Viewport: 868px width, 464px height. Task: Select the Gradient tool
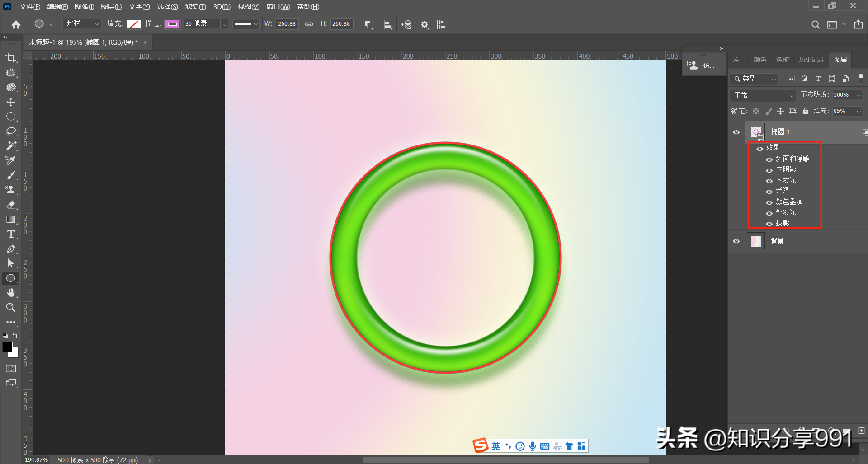11,220
